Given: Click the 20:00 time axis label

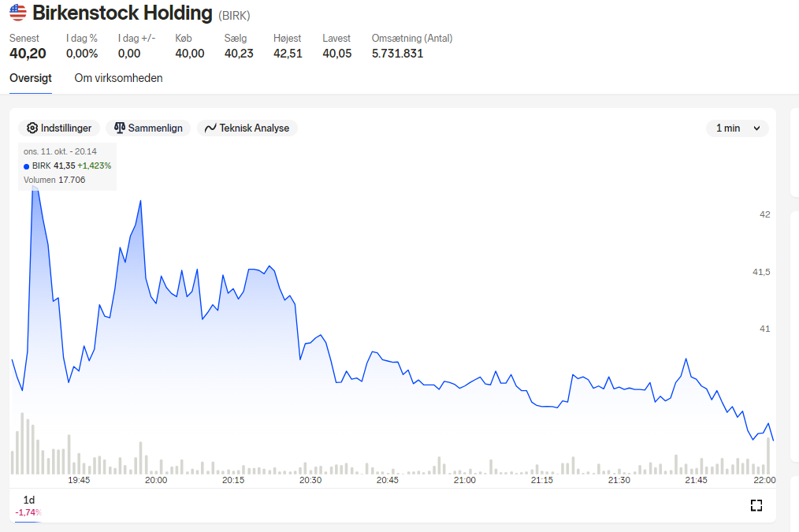Looking at the screenshot, I should coord(156,480).
